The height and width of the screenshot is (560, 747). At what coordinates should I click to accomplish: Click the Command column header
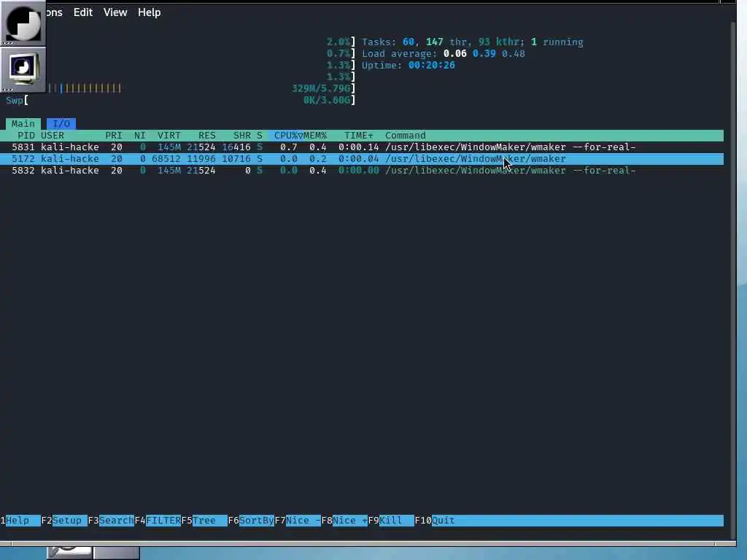(x=406, y=136)
